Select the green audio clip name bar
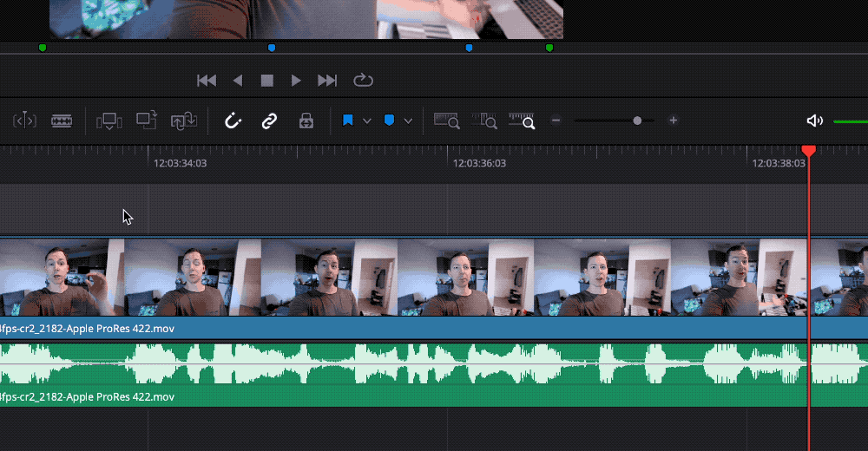This screenshot has height=451, width=868. tap(434, 396)
